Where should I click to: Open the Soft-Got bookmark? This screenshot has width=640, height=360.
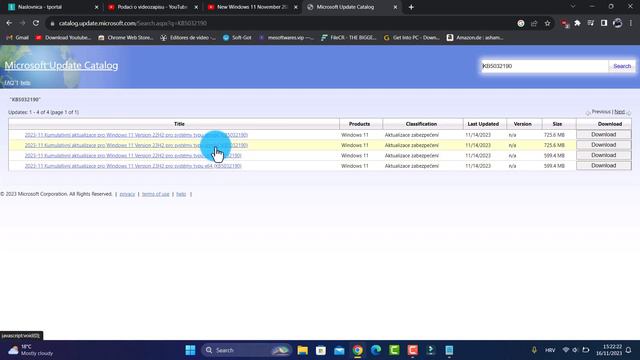(x=237, y=38)
